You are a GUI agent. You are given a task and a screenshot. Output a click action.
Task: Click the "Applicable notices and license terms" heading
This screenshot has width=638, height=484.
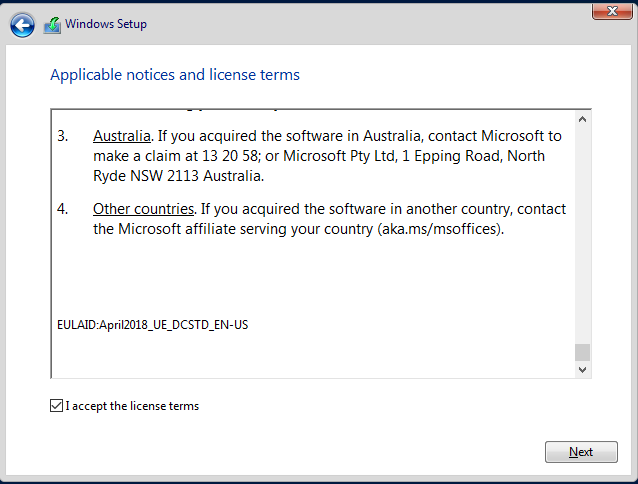point(175,75)
